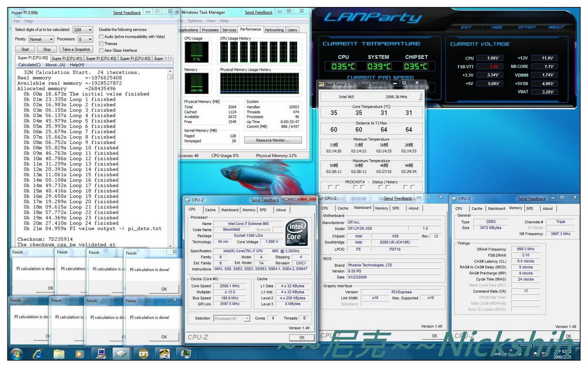This screenshot has width=588, height=368.
Task: Click the CPU Usage gauge in Task Manager
Action: (196, 52)
